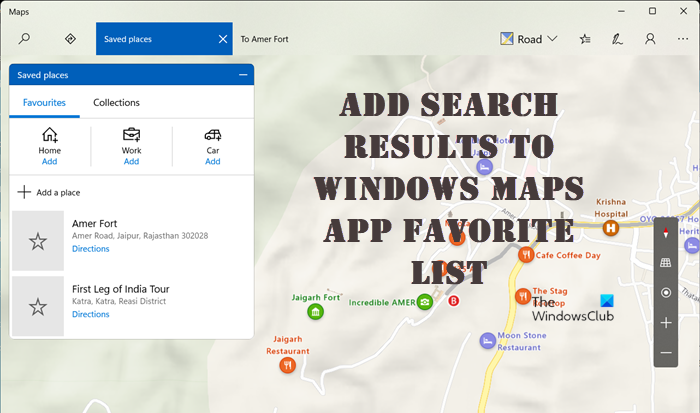Click the Krishna Hospital map pin
Screen dimensions: 700x413
pos(611,229)
